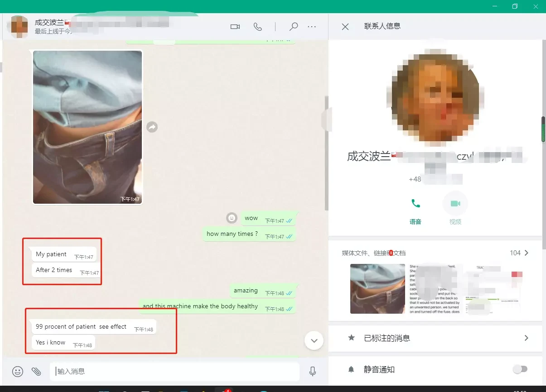Open the three-dot chat options menu

click(x=312, y=27)
